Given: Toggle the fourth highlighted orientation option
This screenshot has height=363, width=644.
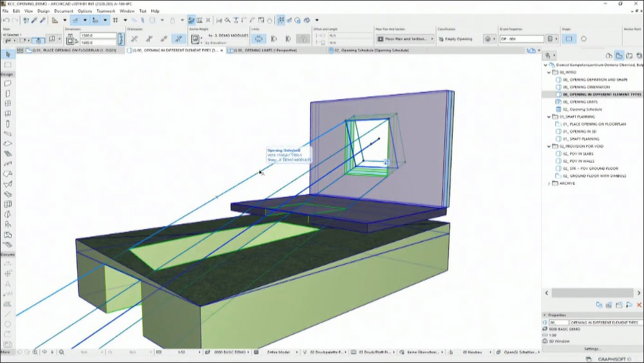Looking at the screenshot, I should [x=179, y=39].
